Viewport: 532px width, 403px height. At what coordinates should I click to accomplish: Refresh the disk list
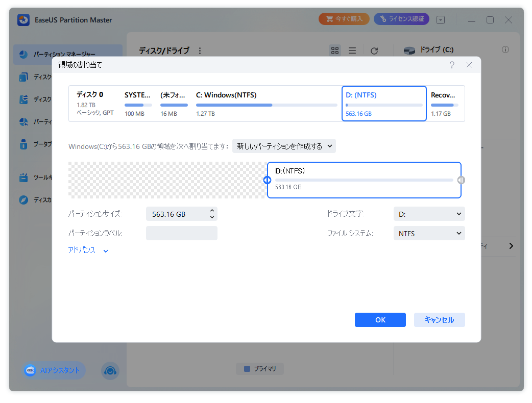[374, 51]
